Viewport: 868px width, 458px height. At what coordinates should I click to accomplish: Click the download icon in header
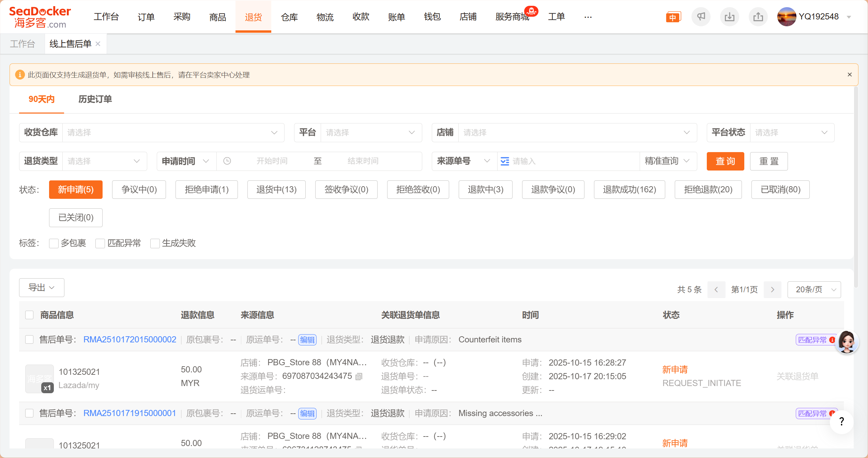click(729, 17)
